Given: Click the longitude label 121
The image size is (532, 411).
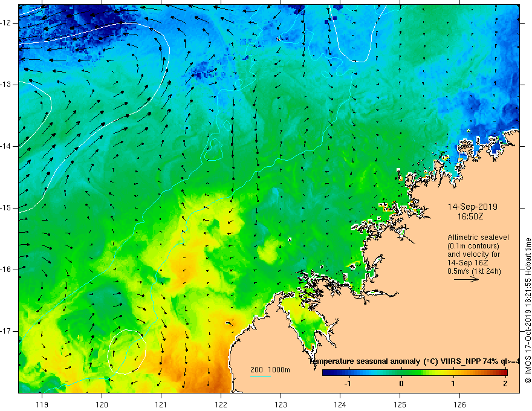Looking at the screenshot, I should tap(161, 404).
